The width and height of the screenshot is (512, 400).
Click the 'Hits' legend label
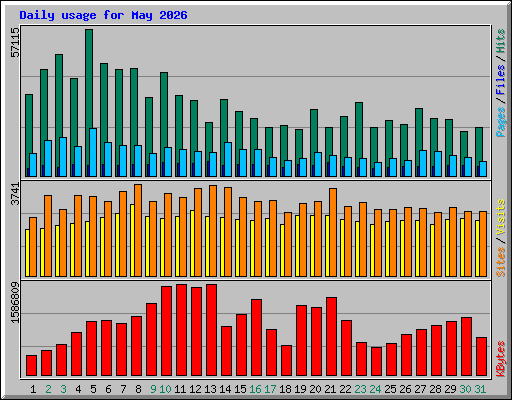point(500,41)
